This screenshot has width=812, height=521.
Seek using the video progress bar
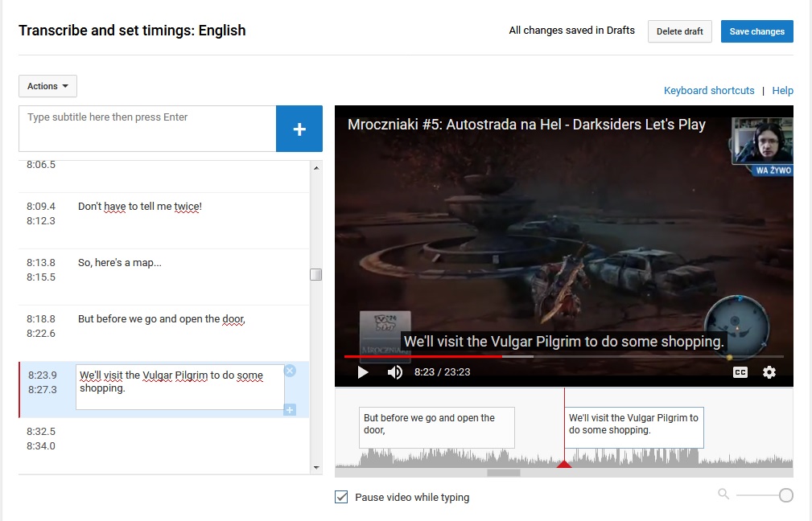click(x=564, y=356)
